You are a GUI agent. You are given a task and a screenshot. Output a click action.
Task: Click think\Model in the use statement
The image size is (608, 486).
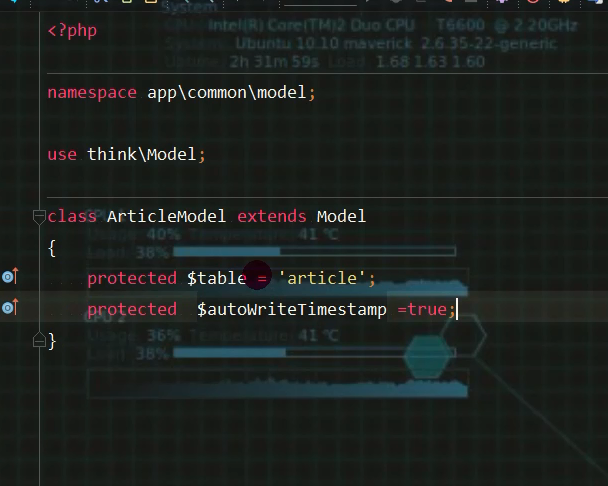(141, 155)
